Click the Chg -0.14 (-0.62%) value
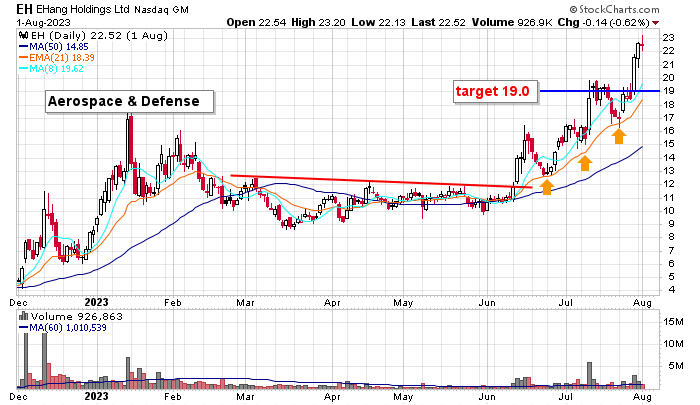Image resolution: width=700 pixels, height=405 pixels. click(x=604, y=22)
